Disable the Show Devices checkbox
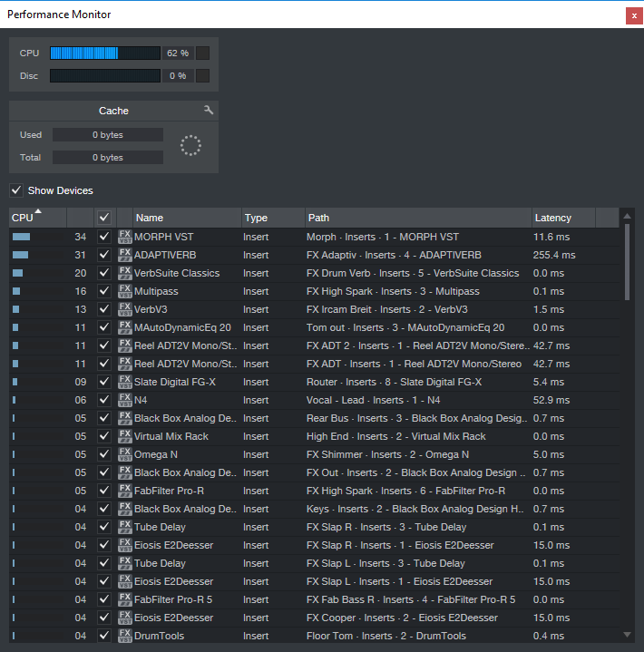644x652 pixels. pyautogui.click(x=16, y=190)
